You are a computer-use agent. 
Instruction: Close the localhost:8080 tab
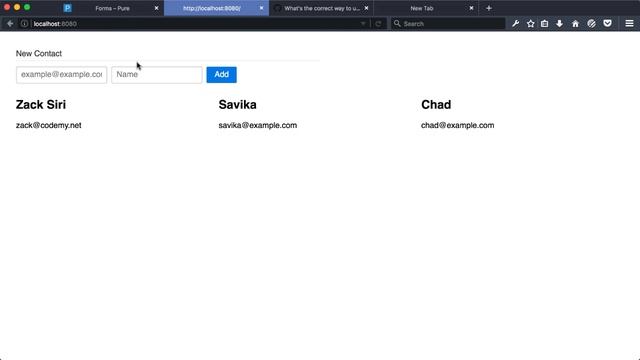(x=262, y=8)
